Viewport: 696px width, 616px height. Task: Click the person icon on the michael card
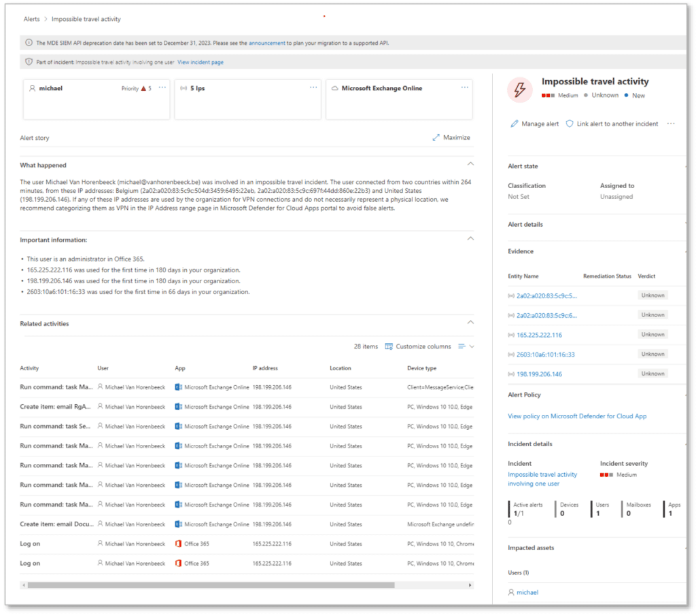[33, 88]
